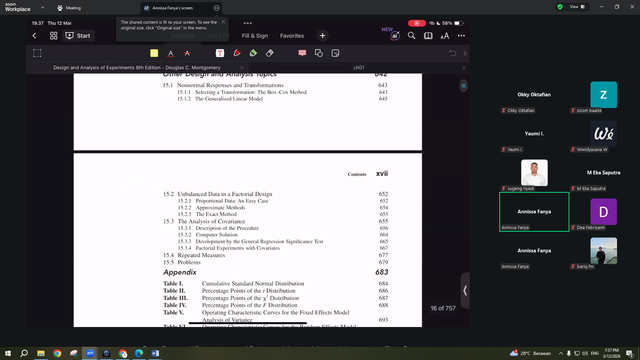640x360 pixels.
Task: Select the strikethrough text tool
Action: (x=187, y=53)
